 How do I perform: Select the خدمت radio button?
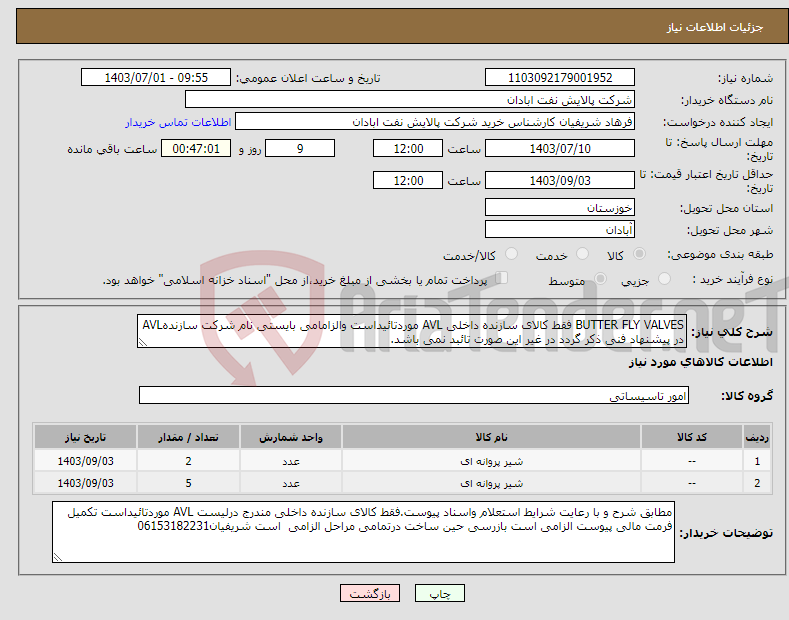(x=582, y=254)
